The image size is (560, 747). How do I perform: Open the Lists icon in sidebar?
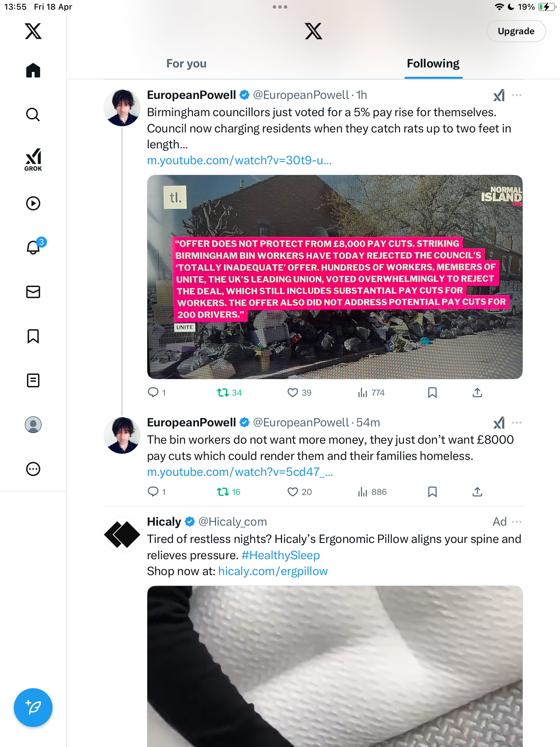pos(33,380)
